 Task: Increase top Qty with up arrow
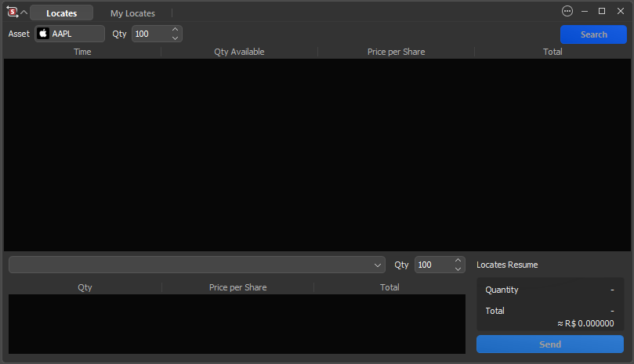[x=175, y=30]
